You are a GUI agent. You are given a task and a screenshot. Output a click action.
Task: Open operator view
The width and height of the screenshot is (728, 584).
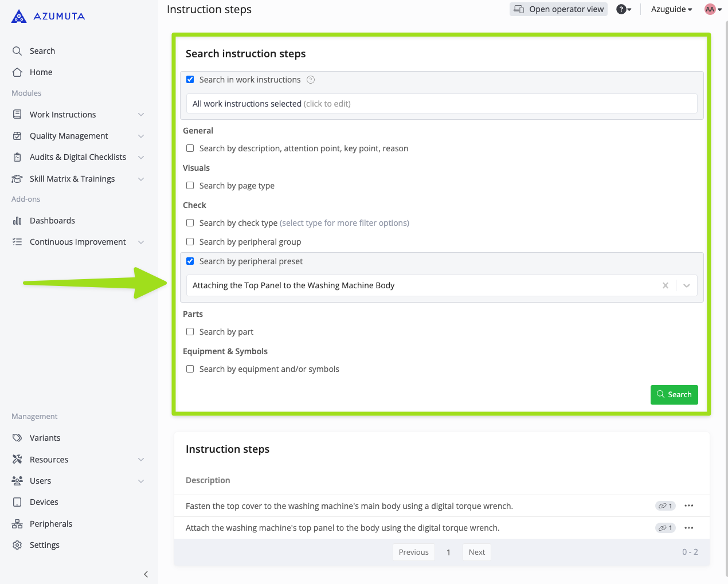(x=558, y=9)
